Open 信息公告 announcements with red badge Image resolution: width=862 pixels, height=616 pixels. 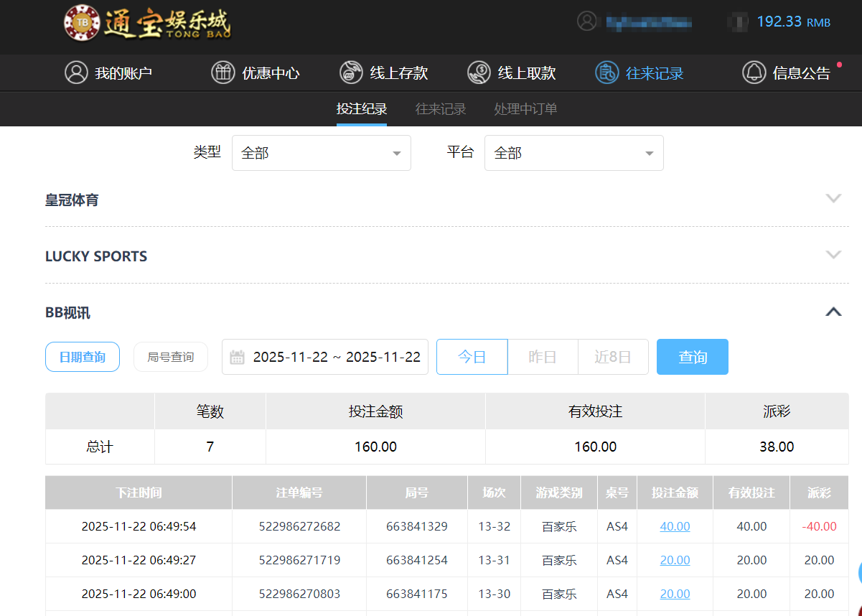click(754, 73)
